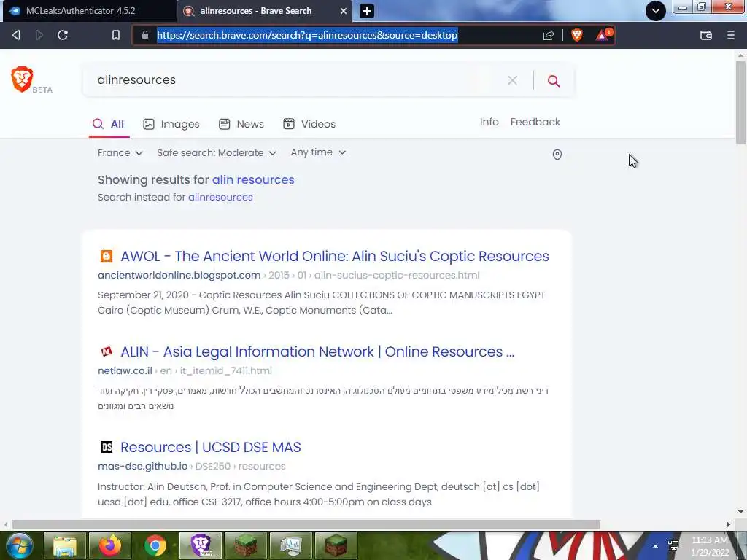Expand the Any time filter dropdown
The height and width of the screenshot is (560, 747).
click(318, 152)
